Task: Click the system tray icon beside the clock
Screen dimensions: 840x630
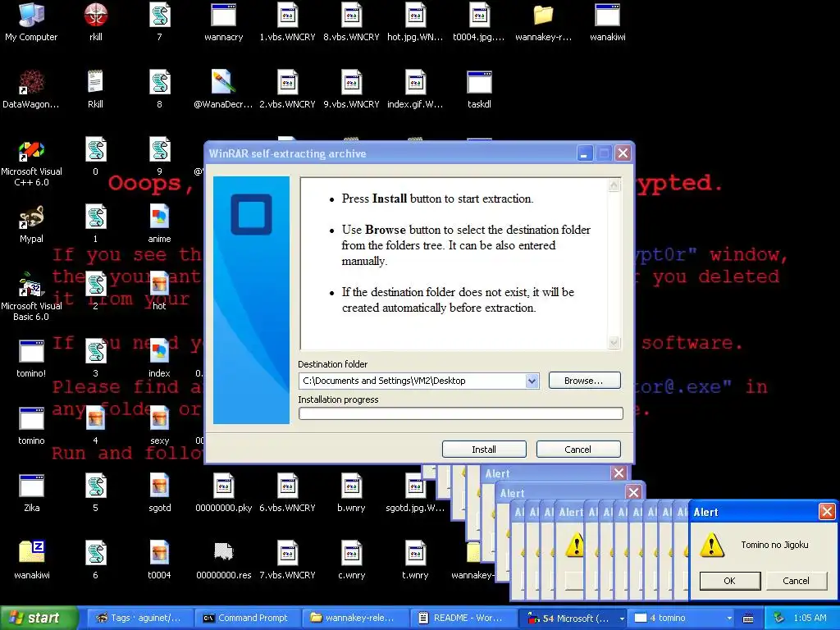Action: pyautogui.click(x=778, y=619)
